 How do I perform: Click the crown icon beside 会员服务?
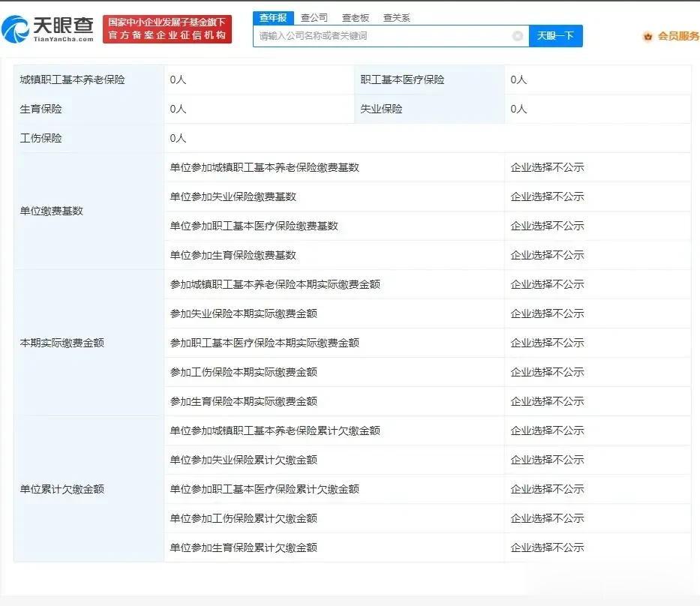coord(647,36)
